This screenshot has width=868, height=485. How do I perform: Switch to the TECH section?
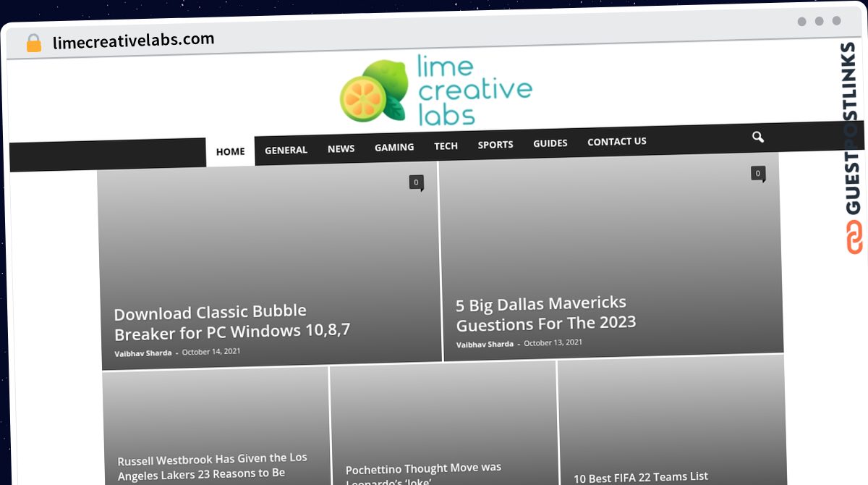coord(446,145)
